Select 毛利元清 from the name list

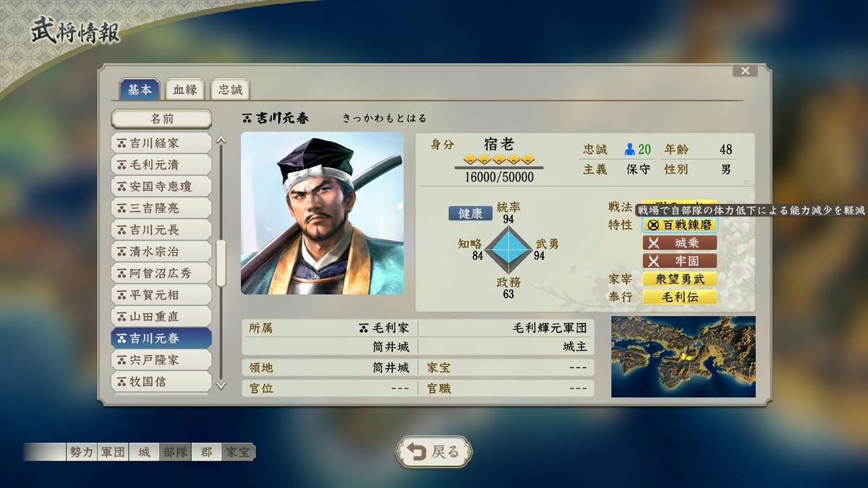(161, 165)
